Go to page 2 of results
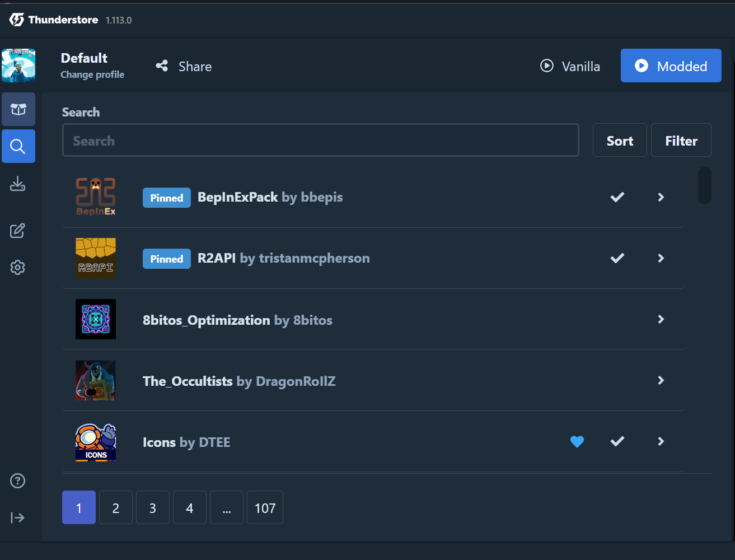 pyautogui.click(x=116, y=507)
